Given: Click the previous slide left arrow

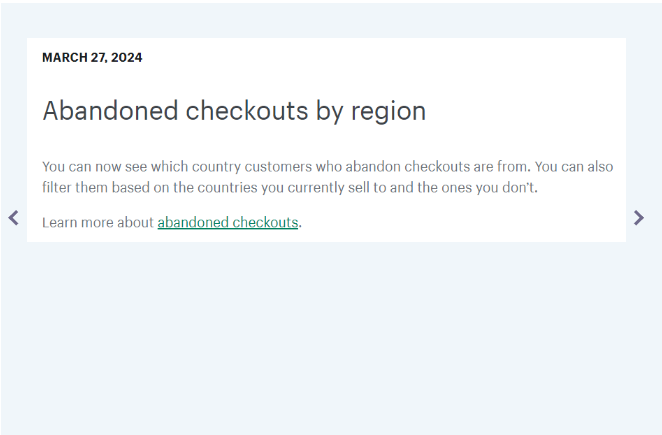Looking at the screenshot, I should click(x=13, y=217).
